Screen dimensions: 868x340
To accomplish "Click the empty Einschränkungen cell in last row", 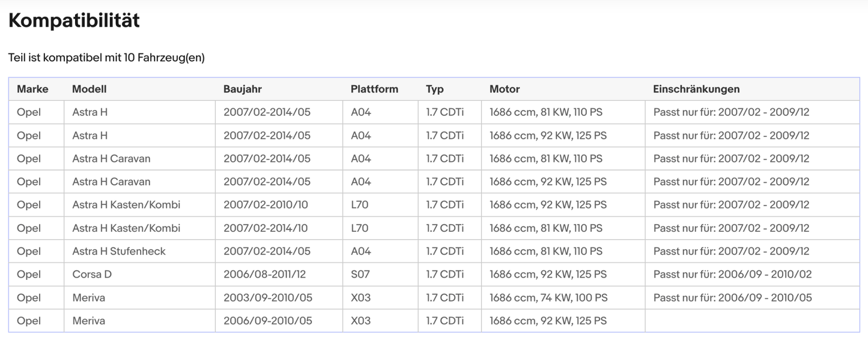I will tap(752, 321).
